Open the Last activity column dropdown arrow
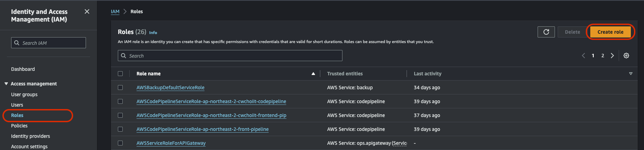The image size is (644, 150). (x=630, y=74)
